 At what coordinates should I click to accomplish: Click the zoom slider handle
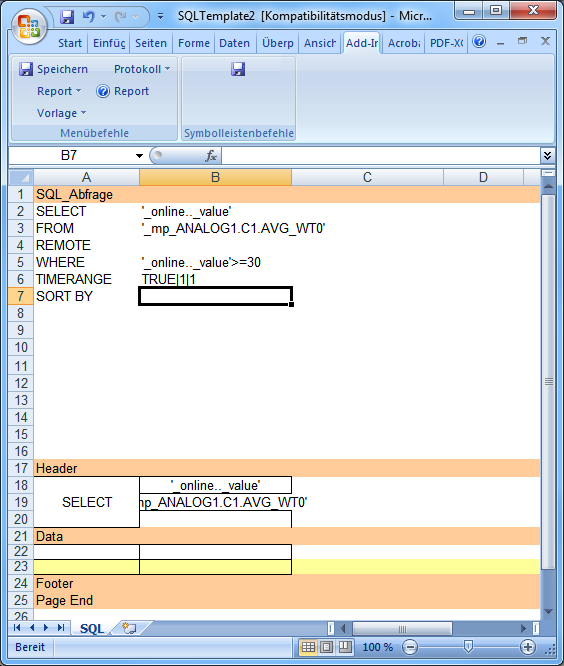click(468, 646)
